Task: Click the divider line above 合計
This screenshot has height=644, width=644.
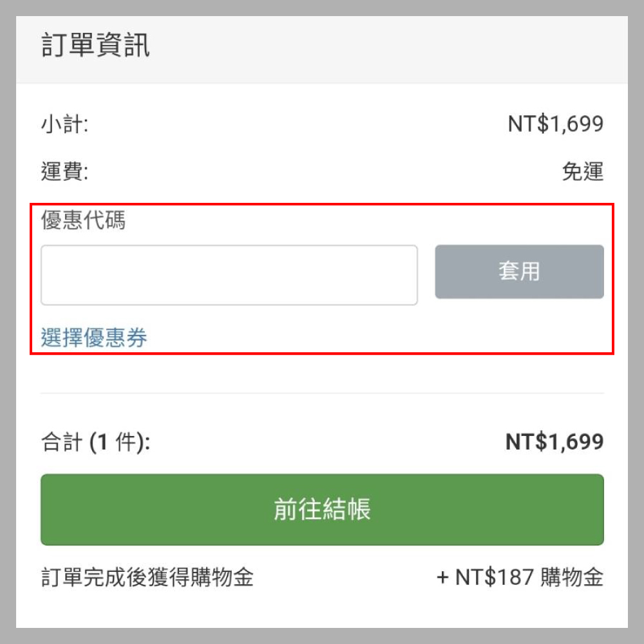Action: (x=322, y=393)
